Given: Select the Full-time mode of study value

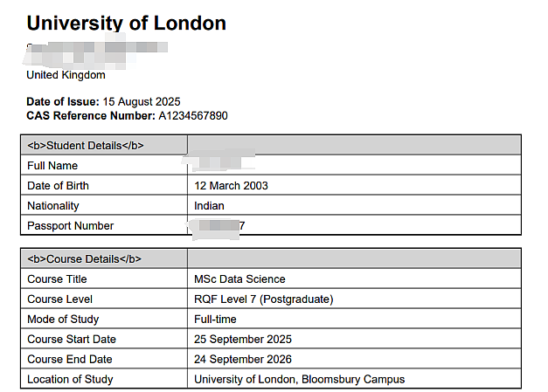Looking at the screenshot, I should pyautogui.click(x=215, y=319).
